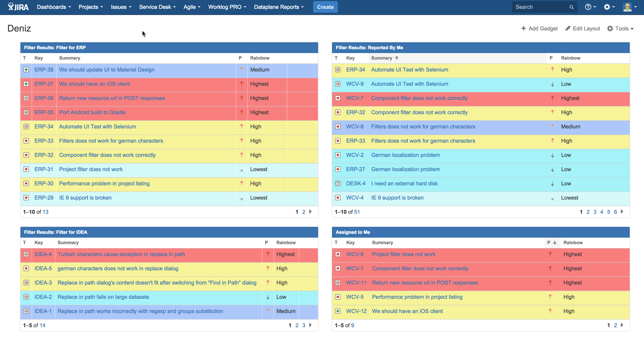Click the search magnifier icon
The height and width of the screenshot is (338, 644).
[572, 7]
